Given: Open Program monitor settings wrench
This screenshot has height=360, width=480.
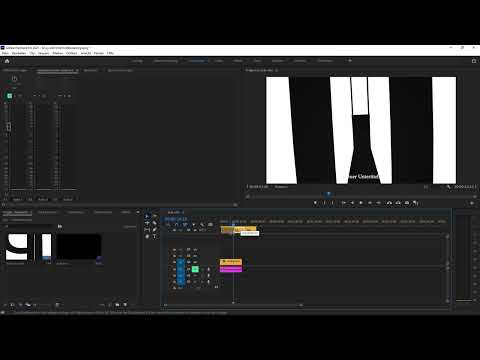Looking at the screenshot, I should tap(449, 187).
